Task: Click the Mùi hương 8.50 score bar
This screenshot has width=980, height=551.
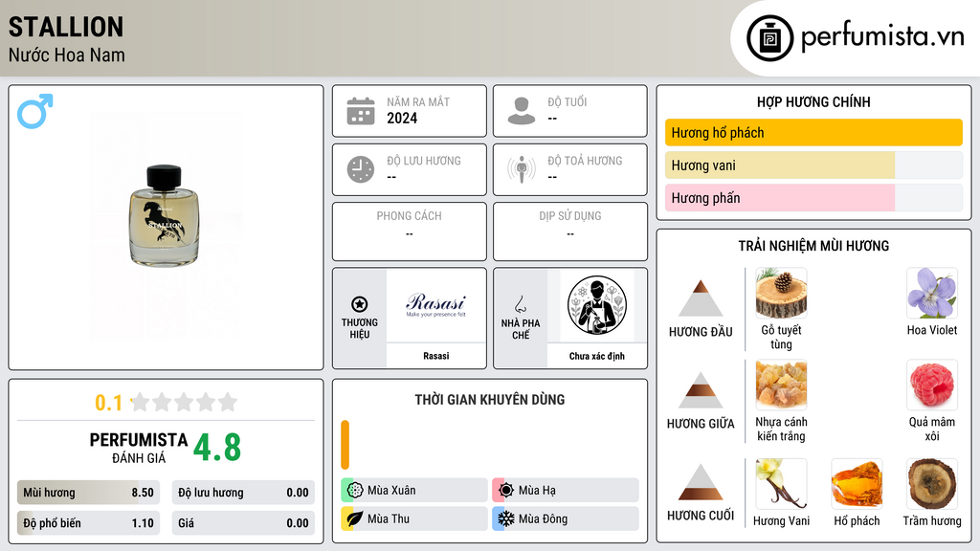Action: pos(89,493)
